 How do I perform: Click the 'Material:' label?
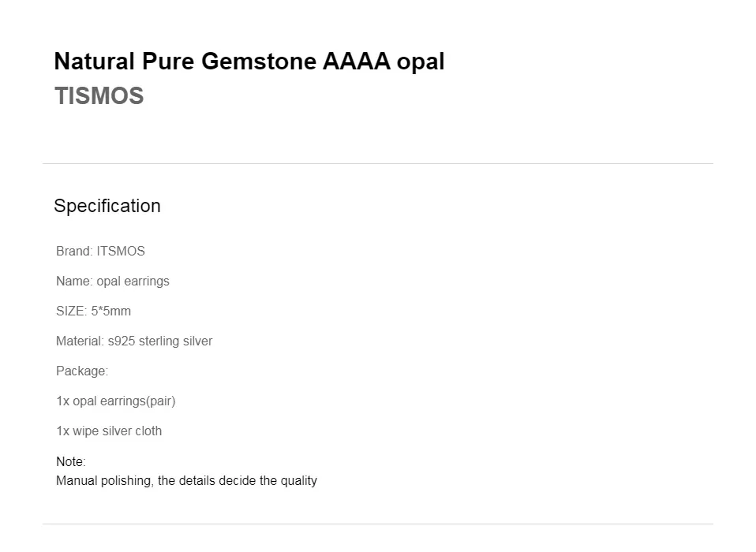[80, 341]
